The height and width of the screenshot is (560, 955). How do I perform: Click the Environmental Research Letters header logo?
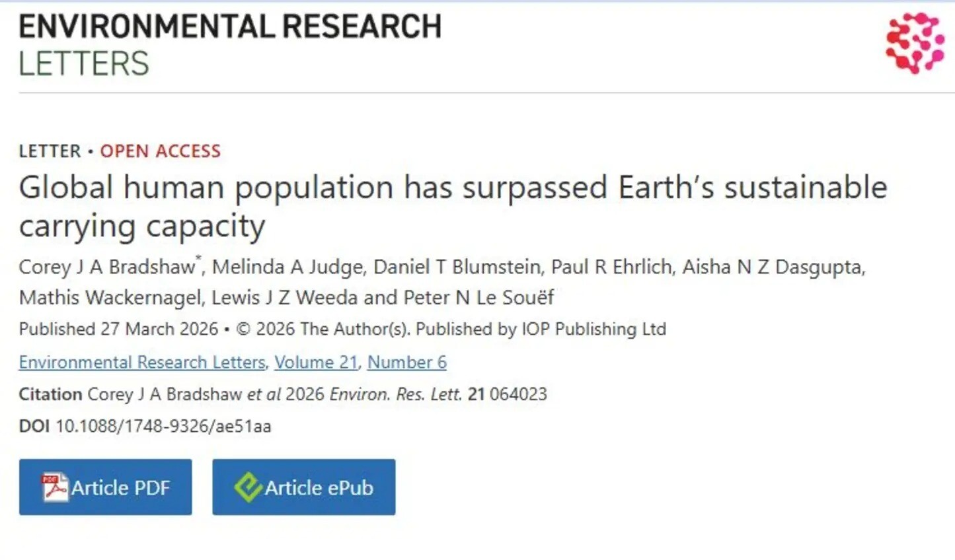(229, 45)
